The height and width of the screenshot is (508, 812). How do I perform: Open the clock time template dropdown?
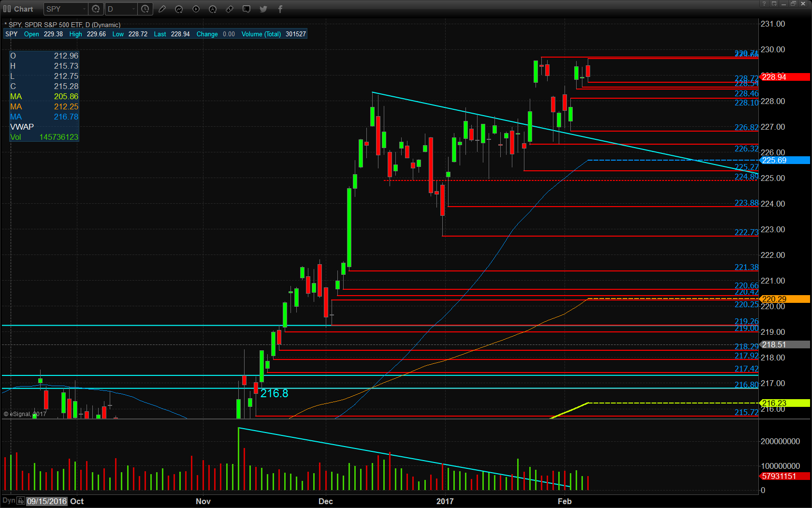[x=145, y=9]
